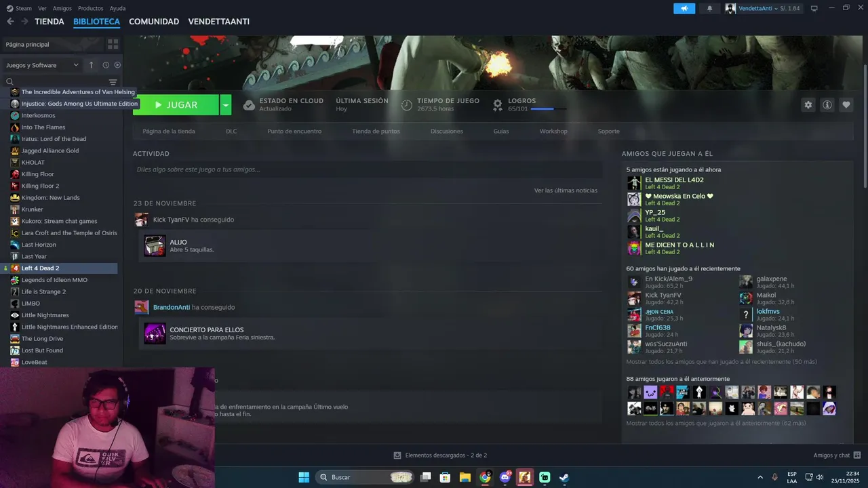Click the upward arrow sort icon
Viewport: 868px width, 488px height.
[x=91, y=65]
